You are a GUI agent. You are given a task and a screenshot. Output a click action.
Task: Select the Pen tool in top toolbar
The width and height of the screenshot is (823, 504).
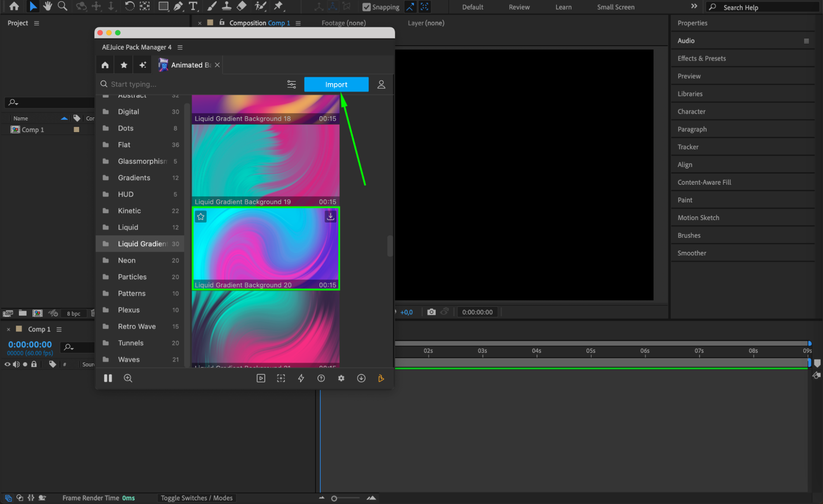(x=178, y=6)
